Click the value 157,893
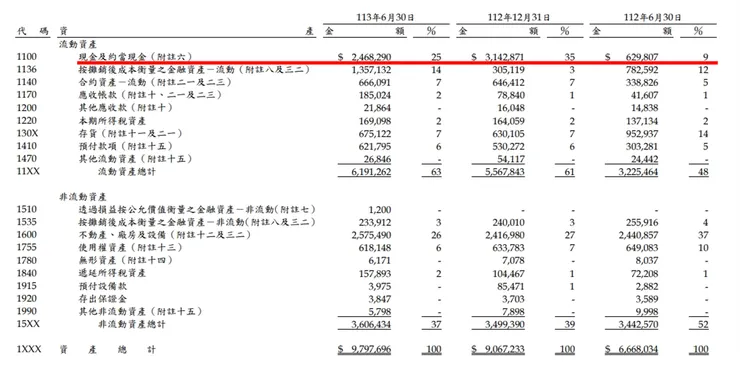Image resolution: width=740 pixels, height=366 pixels. (375, 273)
